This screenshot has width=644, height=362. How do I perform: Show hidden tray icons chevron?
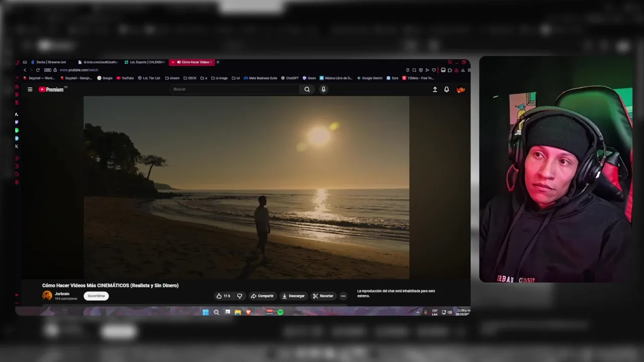(417, 312)
